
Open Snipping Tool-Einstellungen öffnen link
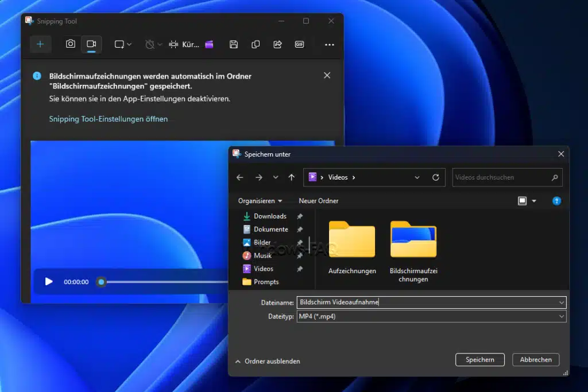pos(109,119)
